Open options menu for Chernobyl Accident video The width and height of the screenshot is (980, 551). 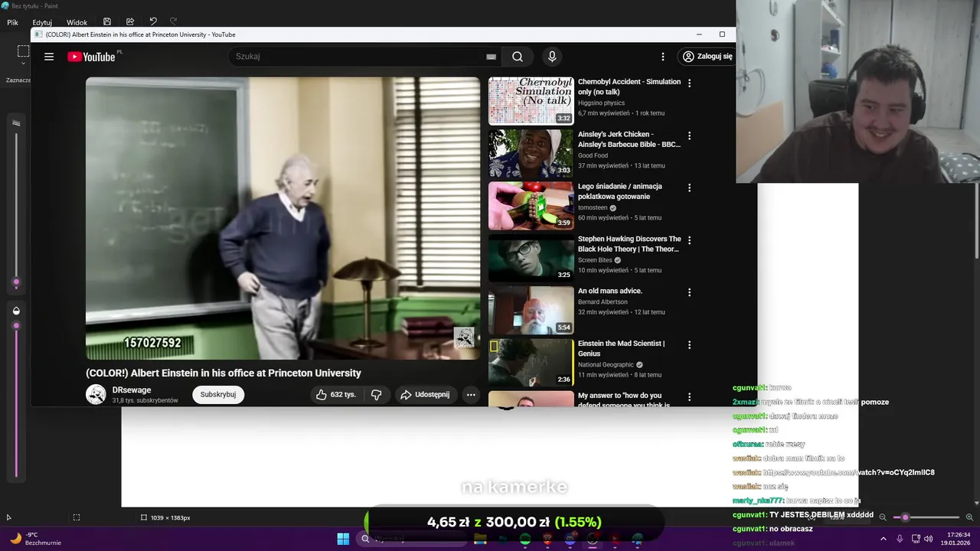pyautogui.click(x=689, y=83)
